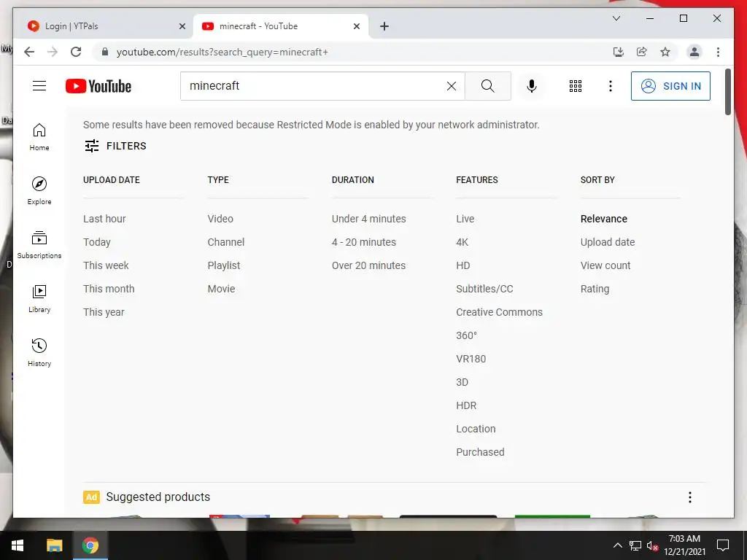This screenshot has width=747, height=560.
Task: Enable the 4K feature filter
Action: (462, 242)
